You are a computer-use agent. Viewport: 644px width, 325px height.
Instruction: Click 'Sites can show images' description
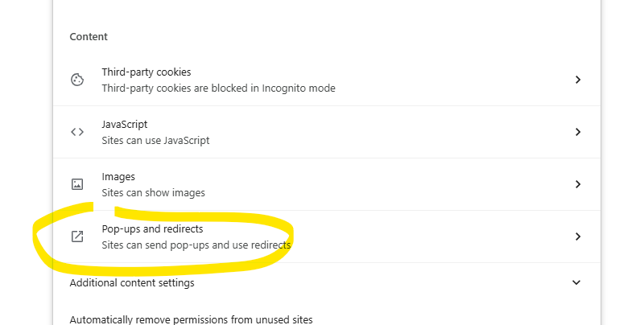pyautogui.click(x=153, y=193)
